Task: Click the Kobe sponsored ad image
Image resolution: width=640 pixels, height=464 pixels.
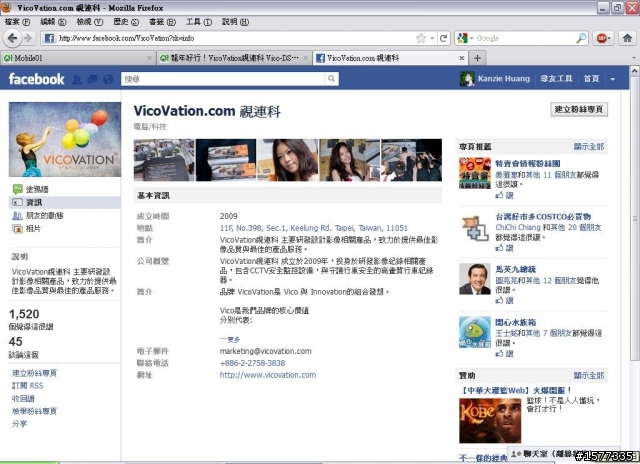Action: 490,421
